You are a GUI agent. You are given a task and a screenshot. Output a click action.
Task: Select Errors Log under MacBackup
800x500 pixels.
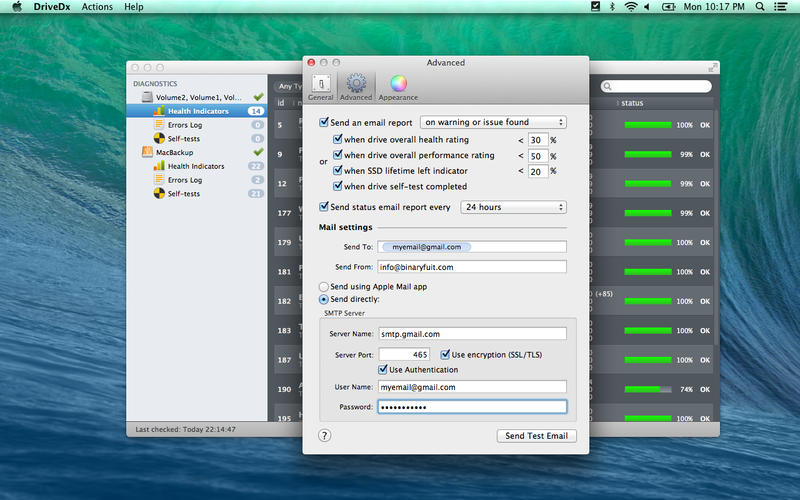pyautogui.click(x=197, y=180)
